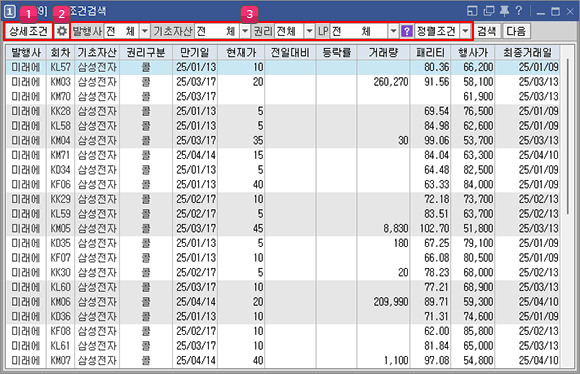Select the KK28 row
Image resolution: width=580 pixels, height=374 pixels.
(283, 111)
